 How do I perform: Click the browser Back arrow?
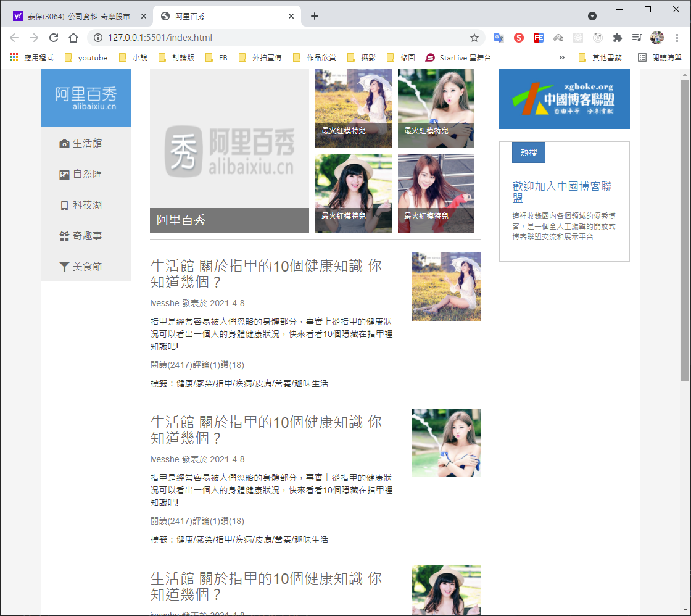click(14, 38)
